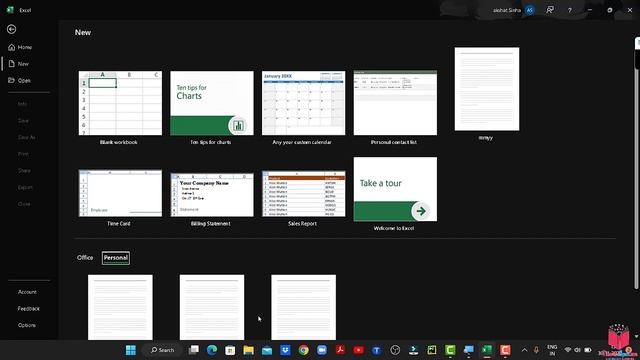Open Mail app on taskbar
The width and height of the screenshot is (640, 360).
(267, 350)
